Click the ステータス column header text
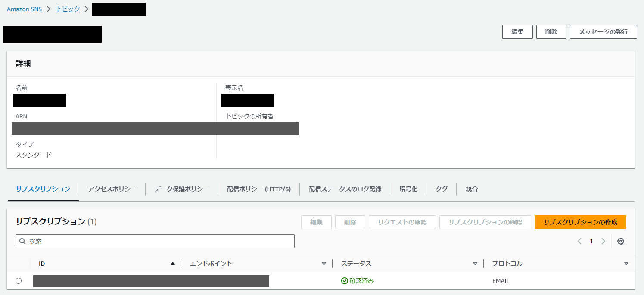This screenshot has height=295, width=644. click(356, 264)
